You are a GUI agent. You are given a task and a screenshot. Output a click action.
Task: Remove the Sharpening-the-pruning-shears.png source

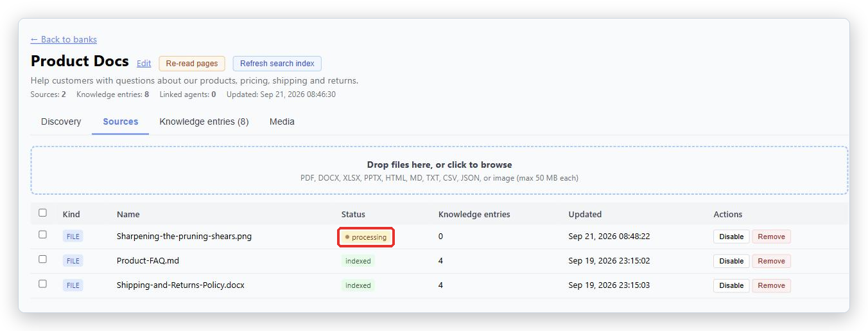772,237
